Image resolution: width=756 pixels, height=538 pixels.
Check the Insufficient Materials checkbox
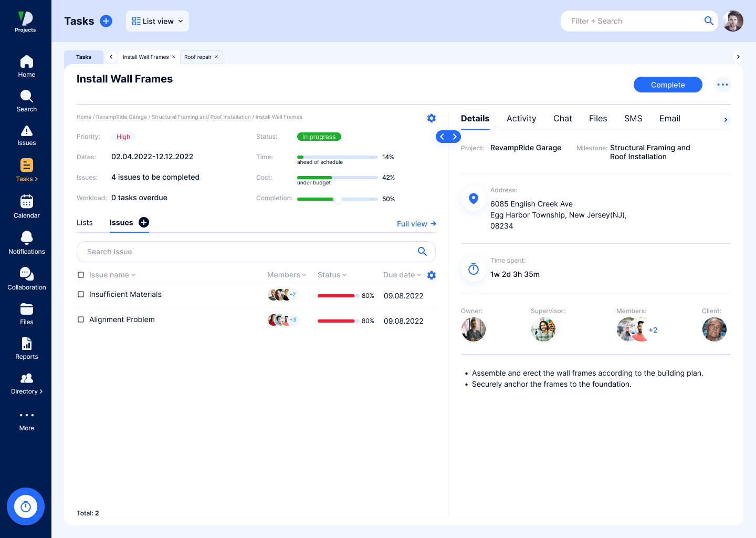click(81, 294)
